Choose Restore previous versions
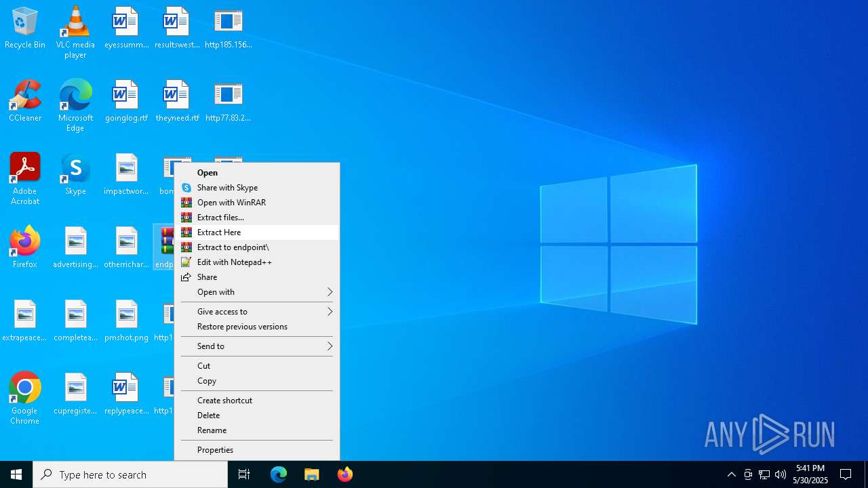Image resolution: width=868 pixels, height=488 pixels. point(257,327)
